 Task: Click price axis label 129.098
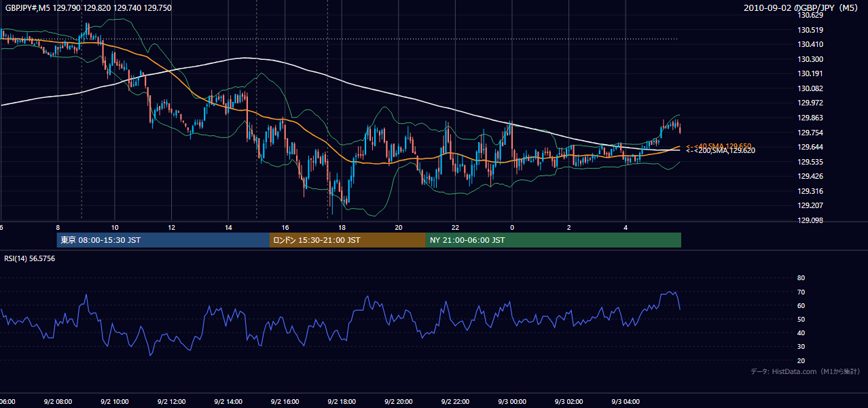[810, 220]
